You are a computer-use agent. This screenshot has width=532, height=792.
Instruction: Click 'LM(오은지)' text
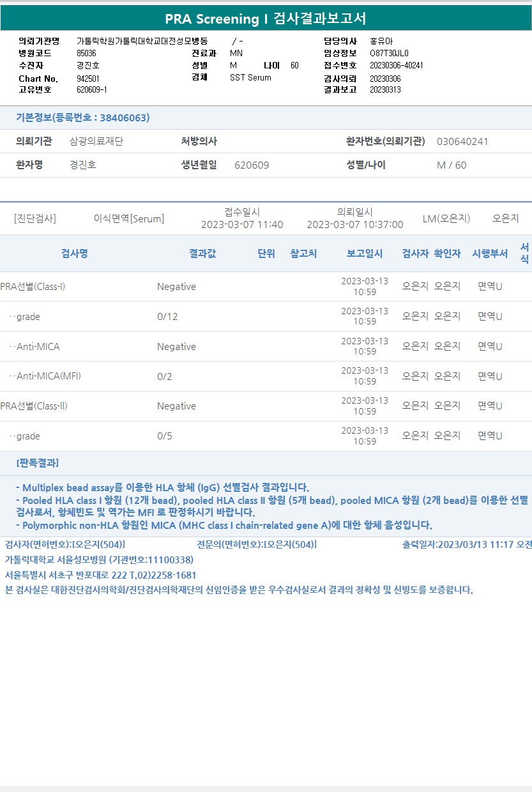pos(446,218)
